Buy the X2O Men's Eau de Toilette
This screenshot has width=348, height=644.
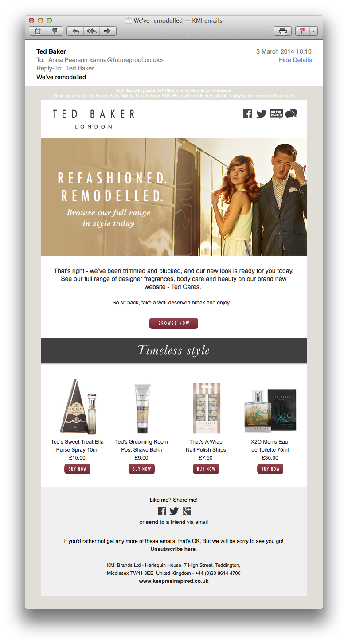(x=270, y=469)
